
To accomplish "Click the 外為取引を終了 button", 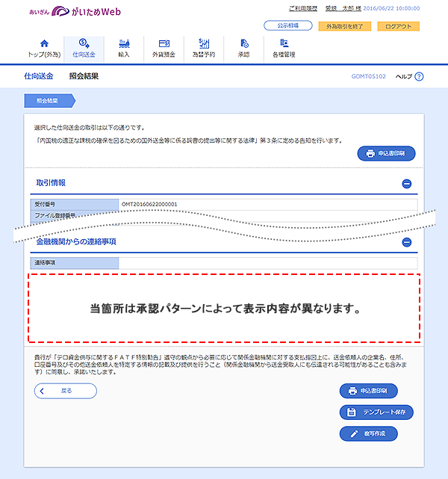I will 345,26.
